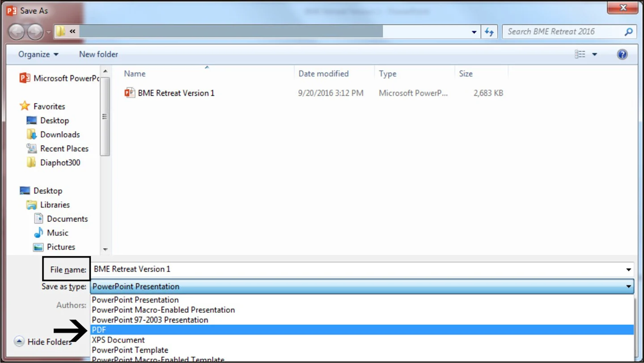Click the Hide Folders button
The height and width of the screenshot is (363, 644).
click(x=42, y=342)
